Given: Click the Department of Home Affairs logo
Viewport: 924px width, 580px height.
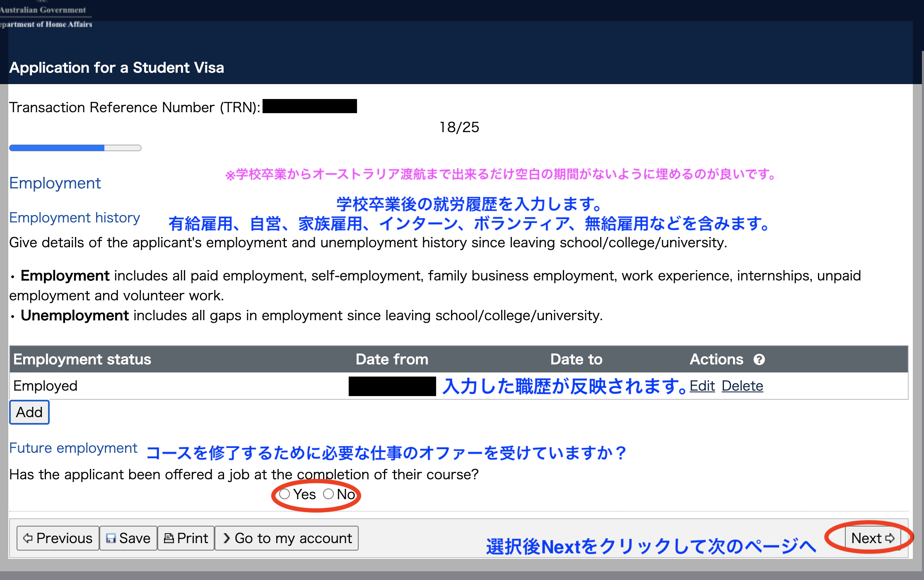Looking at the screenshot, I should 46,17.
